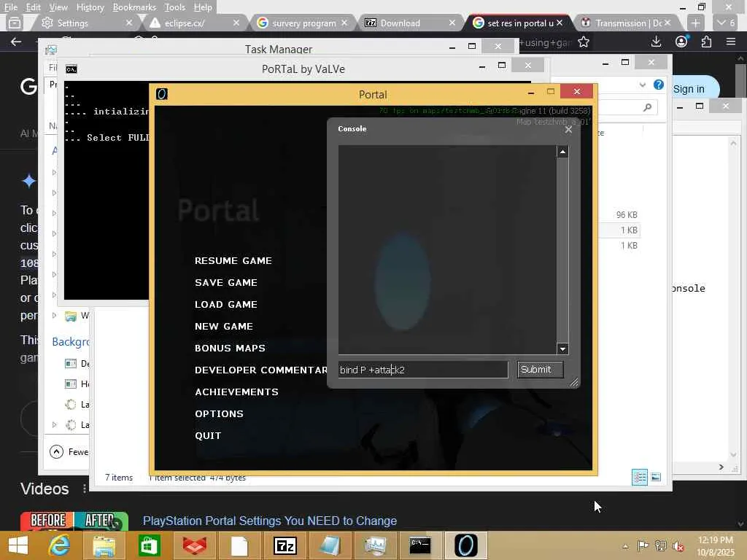The width and height of the screenshot is (747, 560).
Task: Click the Firefox View icon
Action: tap(15, 23)
